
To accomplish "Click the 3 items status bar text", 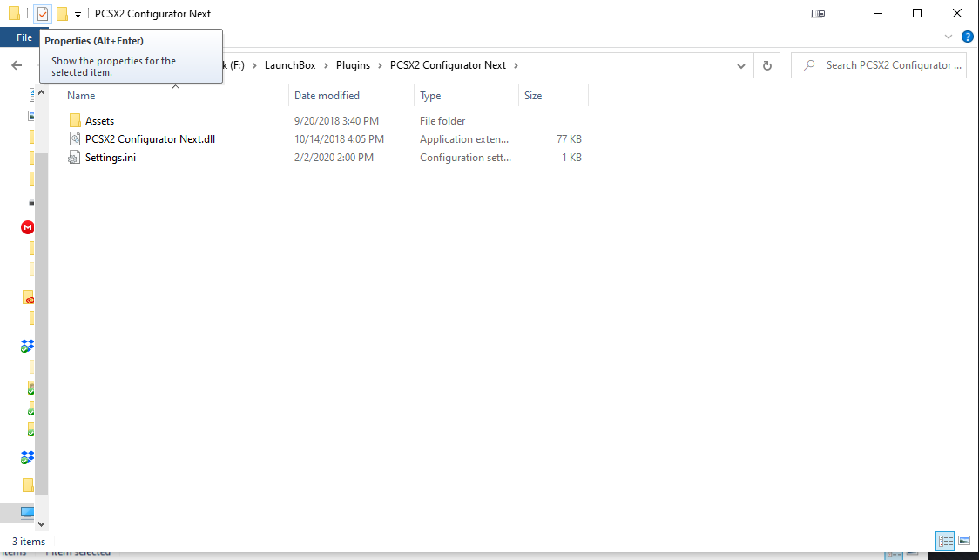I will pos(29,541).
